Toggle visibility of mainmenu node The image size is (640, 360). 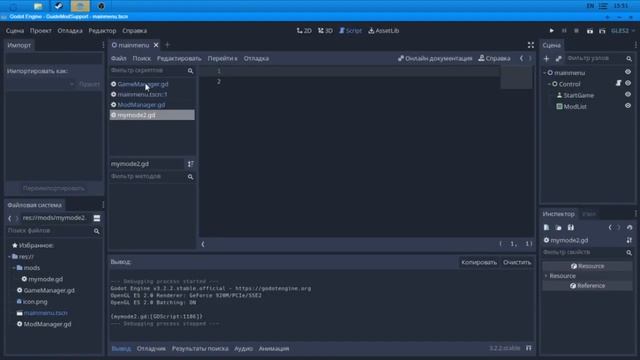(x=628, y=72)
